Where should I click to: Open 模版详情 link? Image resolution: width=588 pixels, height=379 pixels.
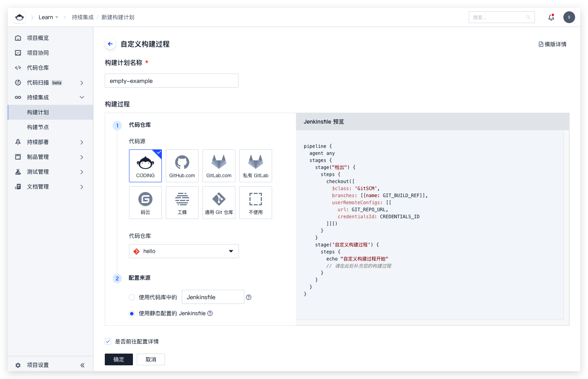point(552,44)
